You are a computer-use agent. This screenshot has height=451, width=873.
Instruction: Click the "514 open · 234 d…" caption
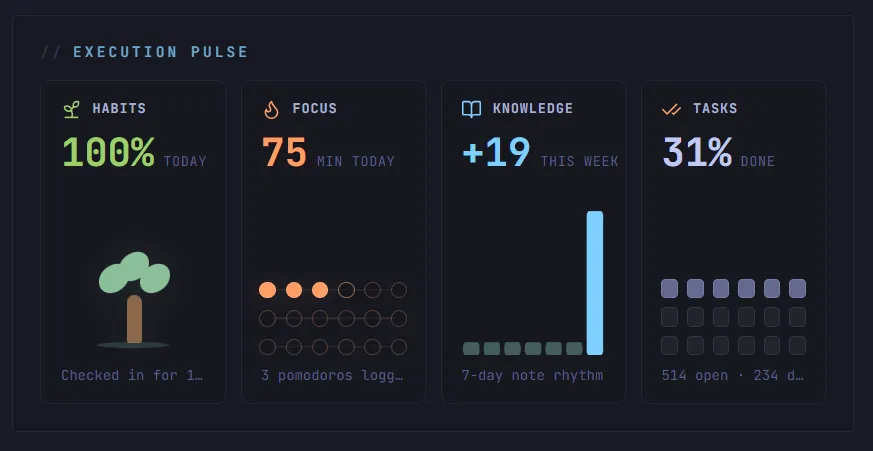pyautogui.click(x=733, y=376)
